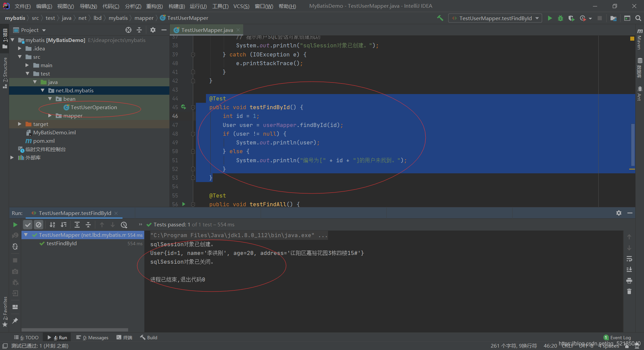The width and height of the screenshot is (644, 350).
Task: Click the run gutter icon beside testFindAll
Action: (x=183, y=204)
